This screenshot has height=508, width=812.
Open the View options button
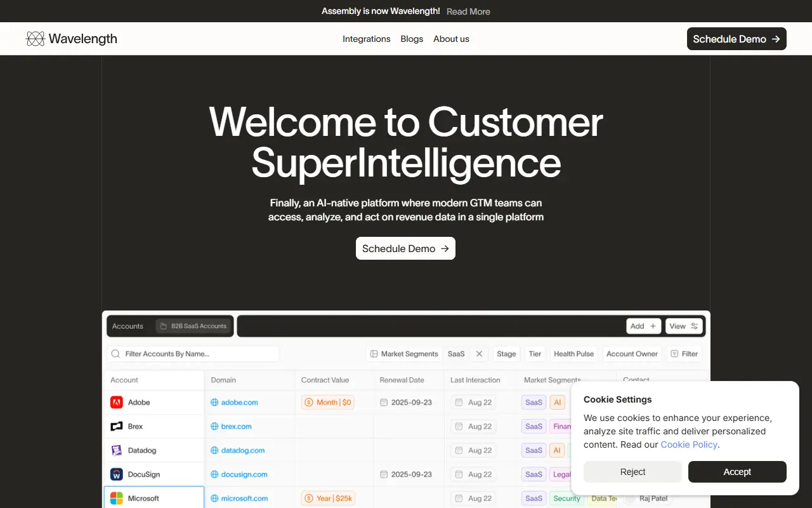684,326
